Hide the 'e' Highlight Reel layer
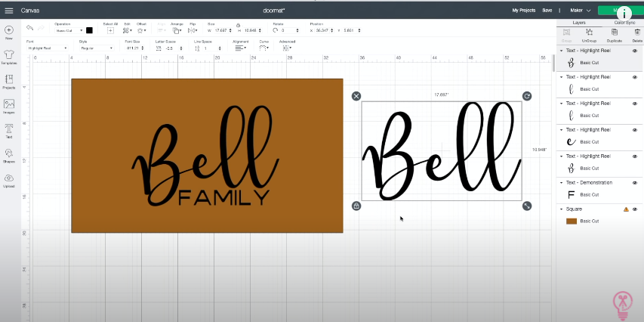 635,130
